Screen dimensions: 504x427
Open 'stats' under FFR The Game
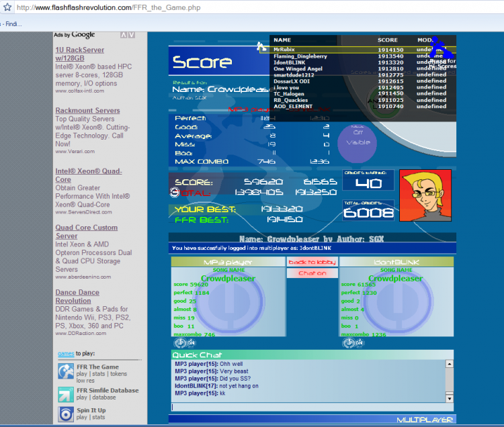(98, 374)
